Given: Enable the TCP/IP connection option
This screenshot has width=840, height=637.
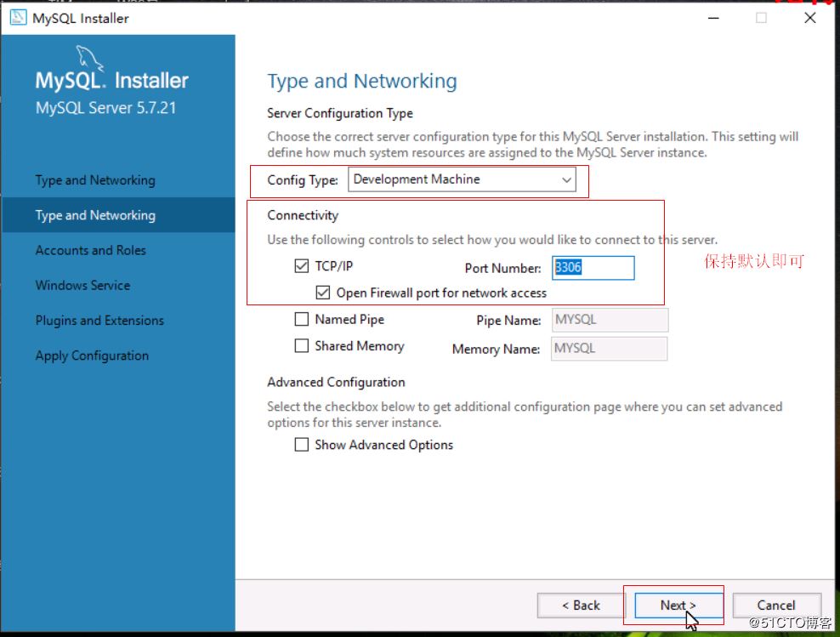Looking at the screenshot, I should point(302,266).
